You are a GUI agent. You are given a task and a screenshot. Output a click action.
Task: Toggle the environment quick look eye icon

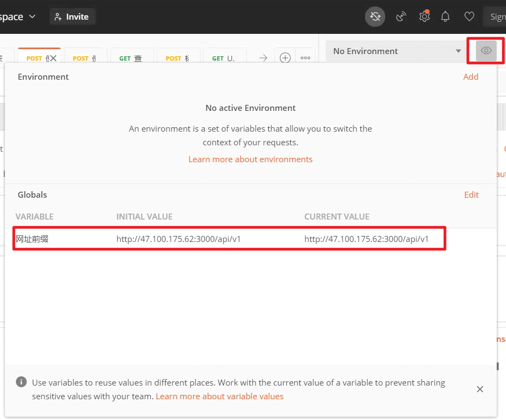[x=486, y=51]
